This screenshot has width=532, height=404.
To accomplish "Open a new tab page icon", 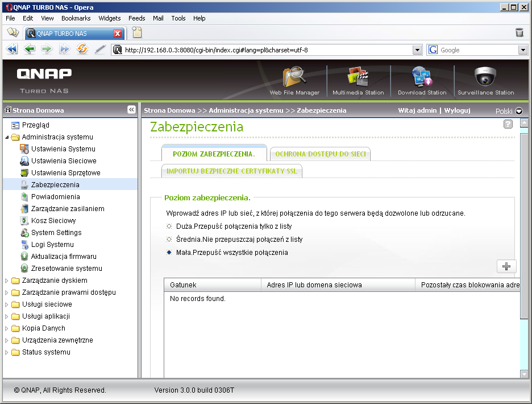I will (x=137, y=32).
